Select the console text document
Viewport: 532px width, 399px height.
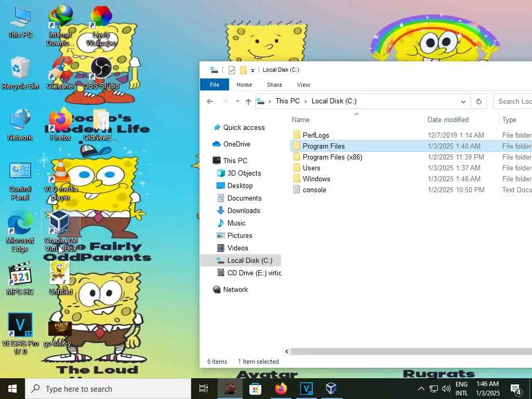[x=310, y=190]
